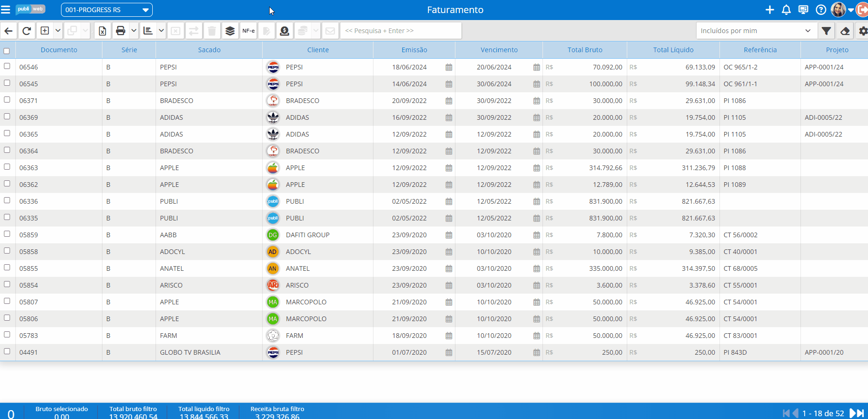Viewport: 868px width, 419px height.
Task: Open emission date calendar for document 06371
Action: [x=449, y=101]
